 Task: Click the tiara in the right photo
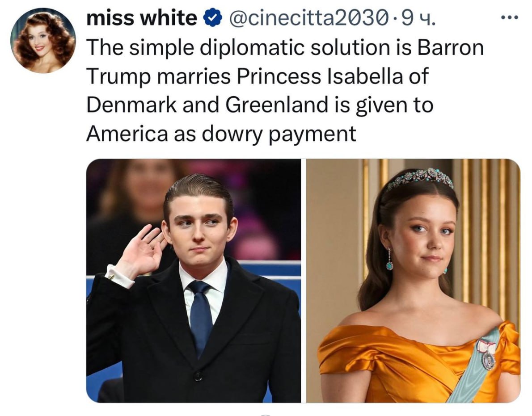tap(420, 178)
